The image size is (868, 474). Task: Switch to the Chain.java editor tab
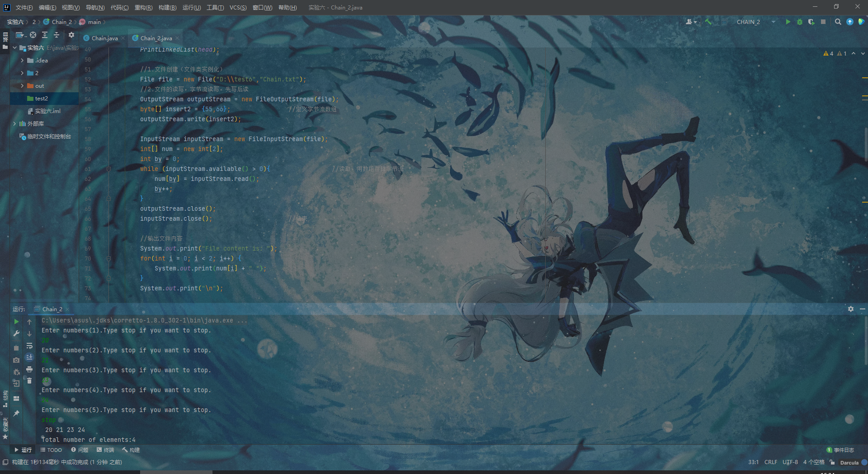pos(104,38)
